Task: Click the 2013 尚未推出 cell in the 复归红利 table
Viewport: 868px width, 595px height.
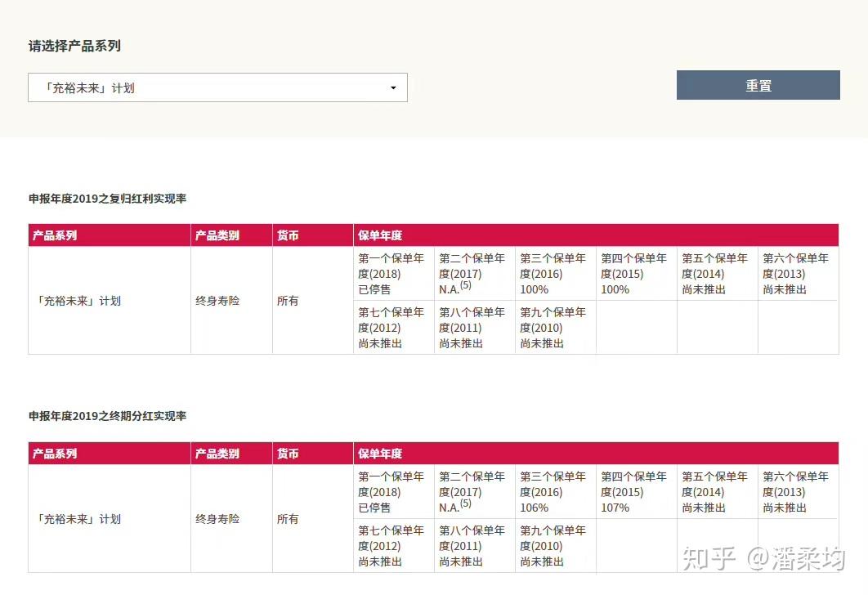Action: coord(798,274)
